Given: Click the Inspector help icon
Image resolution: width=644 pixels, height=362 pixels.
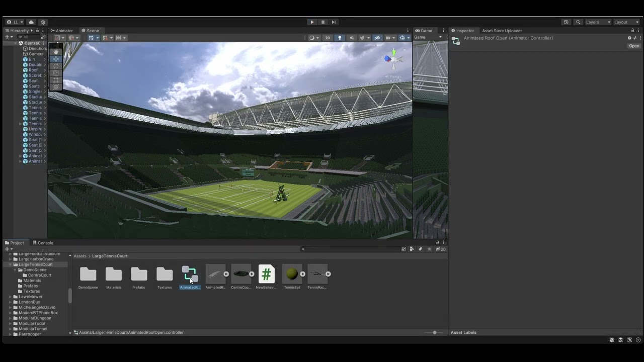Looking at the screenshot, I should (629, 38).
